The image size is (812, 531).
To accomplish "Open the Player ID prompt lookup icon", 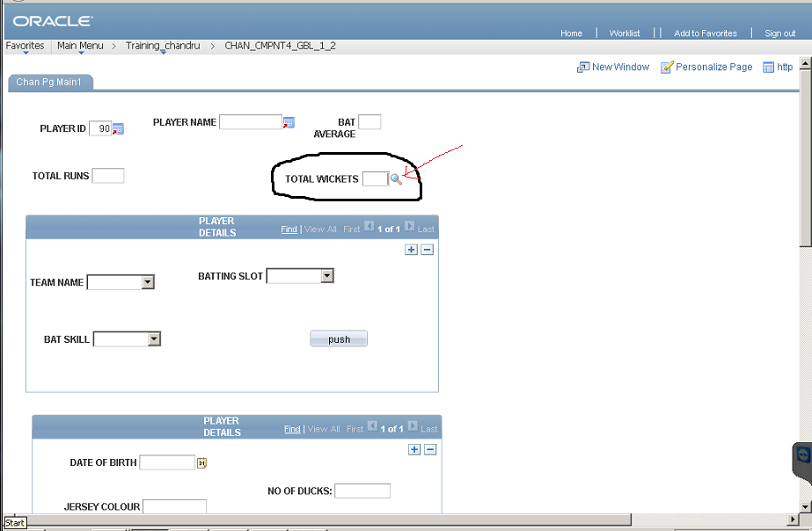I will coord(119,128).
